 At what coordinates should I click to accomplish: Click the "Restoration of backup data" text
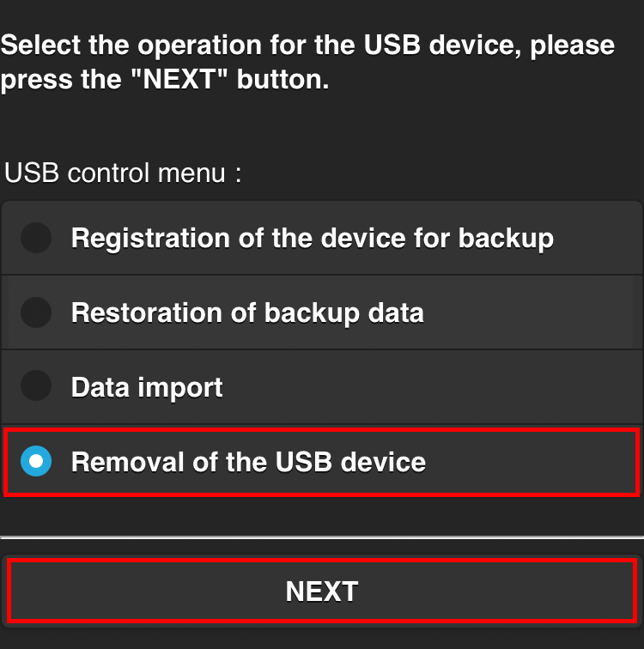247,312
